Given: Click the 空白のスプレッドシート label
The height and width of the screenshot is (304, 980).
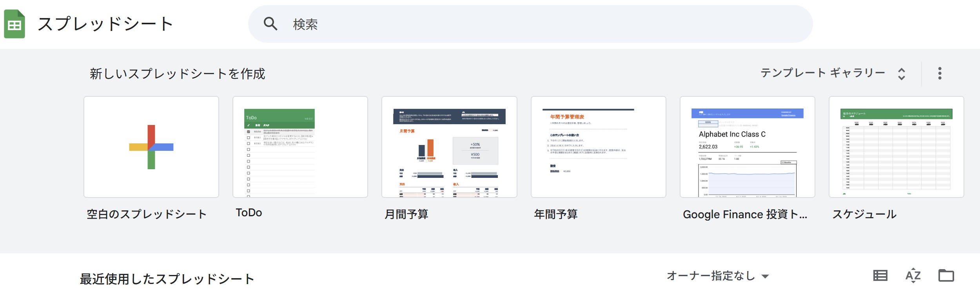Looking at the screenshot, I should click(x=147, y=214).
